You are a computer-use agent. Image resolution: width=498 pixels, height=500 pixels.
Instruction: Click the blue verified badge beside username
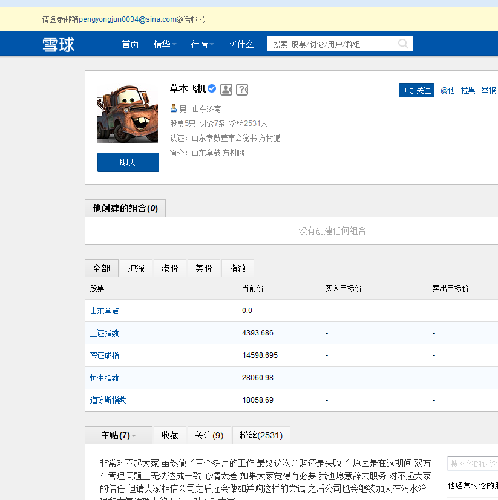212,89
